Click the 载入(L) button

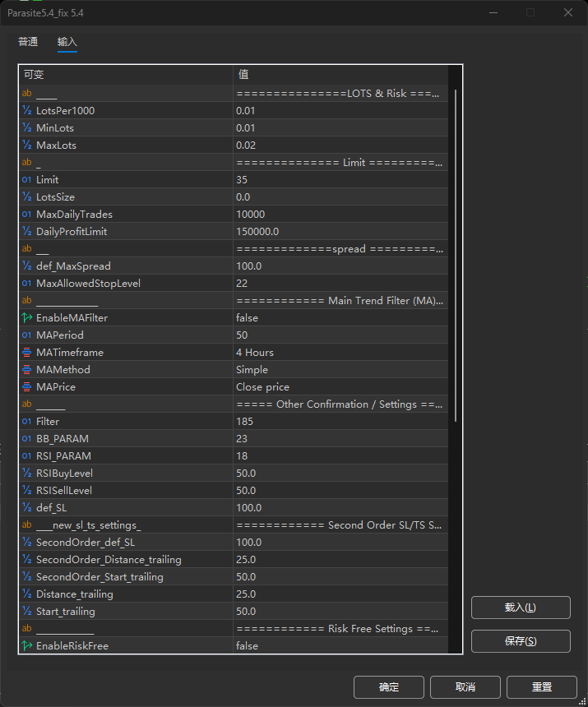(520, 608)
